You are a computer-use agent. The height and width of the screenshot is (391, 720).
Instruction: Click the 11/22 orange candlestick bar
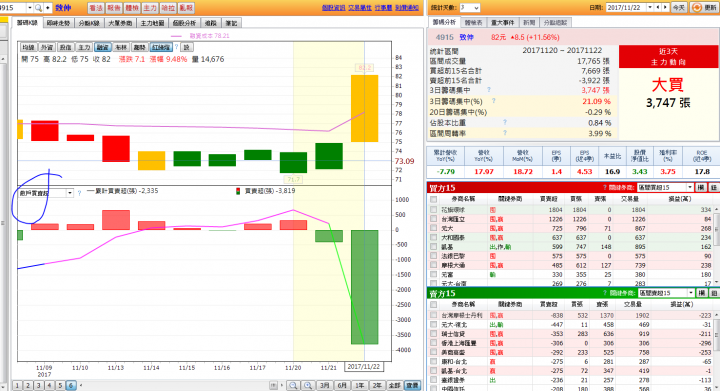coord(364,108)
